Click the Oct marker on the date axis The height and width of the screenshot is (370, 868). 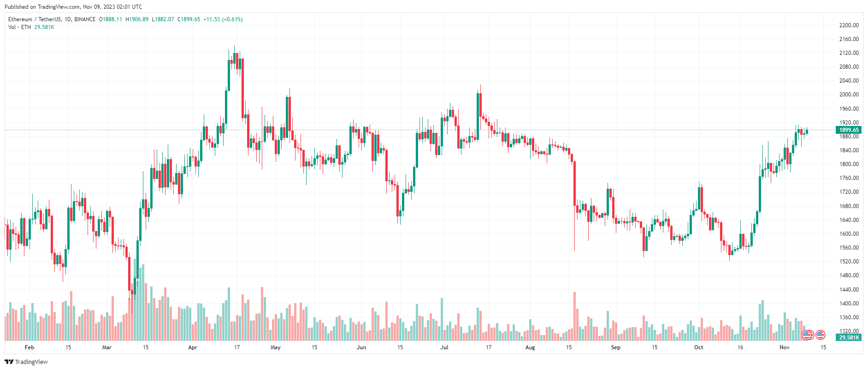[699, 347]
